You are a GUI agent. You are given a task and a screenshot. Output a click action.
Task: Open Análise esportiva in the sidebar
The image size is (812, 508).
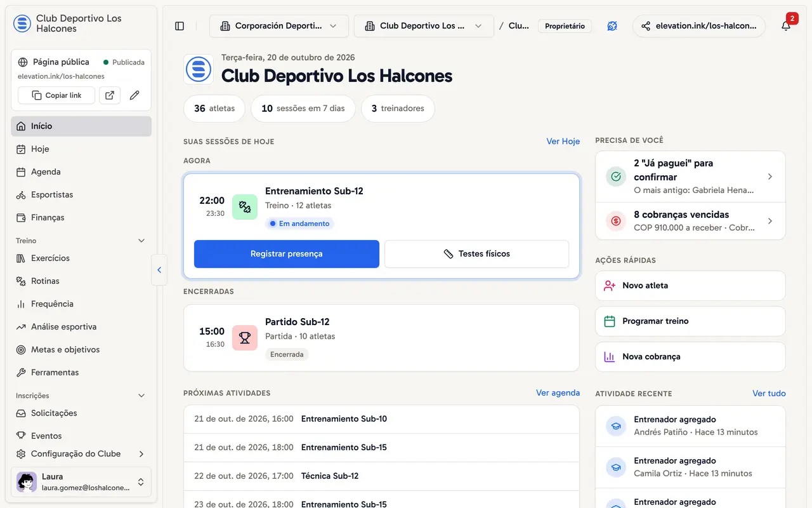[x=81, y=327]
